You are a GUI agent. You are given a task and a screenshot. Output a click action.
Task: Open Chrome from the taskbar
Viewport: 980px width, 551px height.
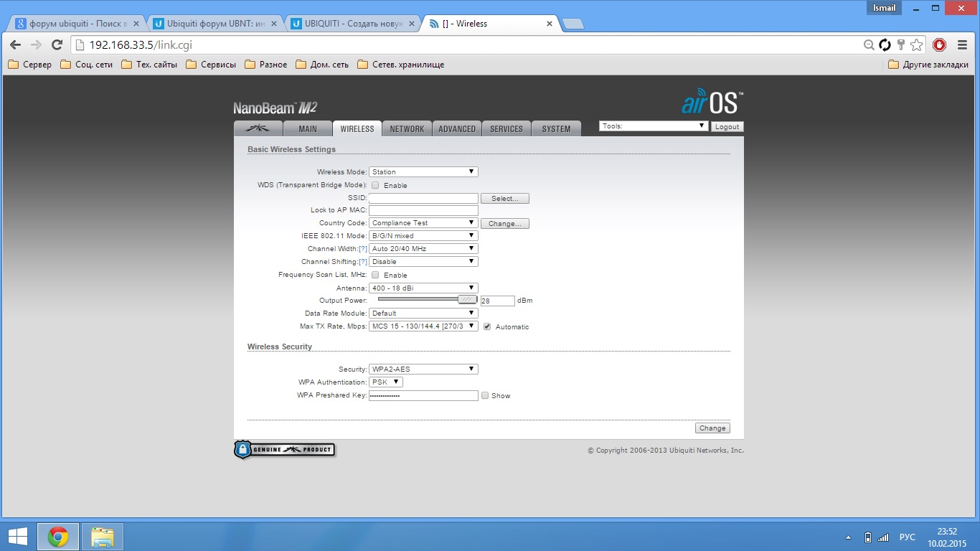coord(58,537)
